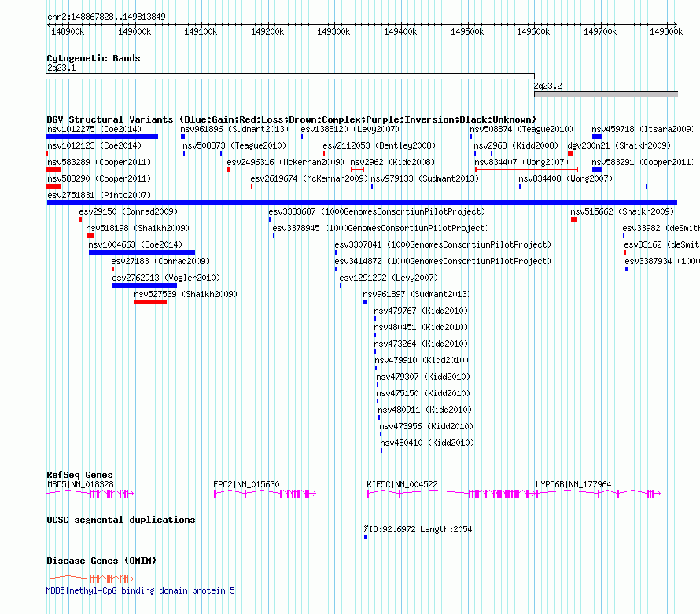Select the nsv527539 (Shaikh2009) red loss bar
700x614 pixels.
[150, 302]
